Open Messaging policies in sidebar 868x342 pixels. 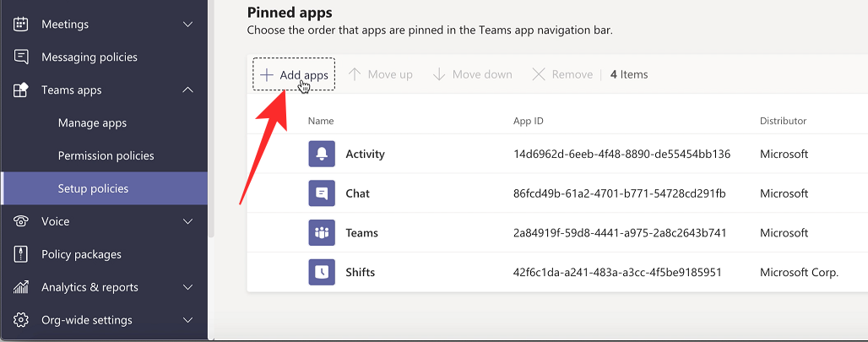90,57
